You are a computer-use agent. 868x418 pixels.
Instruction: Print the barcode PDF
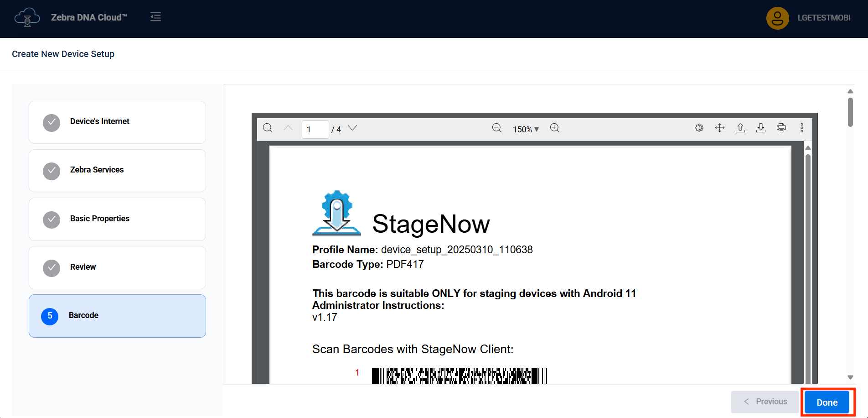(781, 128)
